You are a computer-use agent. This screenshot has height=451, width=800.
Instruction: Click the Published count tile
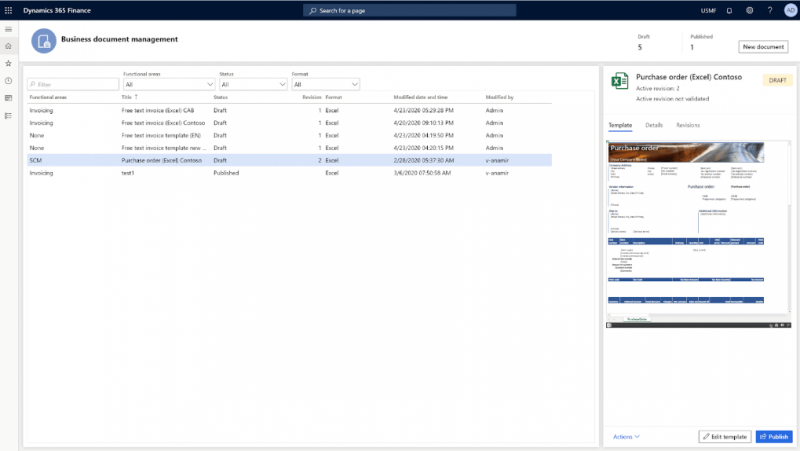pos(702,42)
